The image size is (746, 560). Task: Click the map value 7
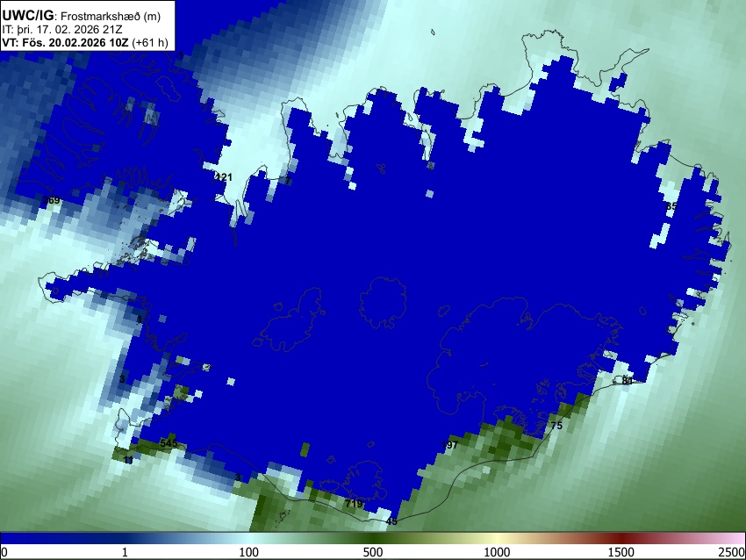click(x=287, y=181)
